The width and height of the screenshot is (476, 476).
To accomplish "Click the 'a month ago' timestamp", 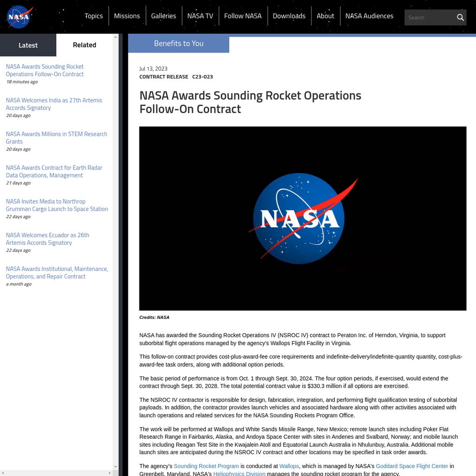I will coord(19,284).
